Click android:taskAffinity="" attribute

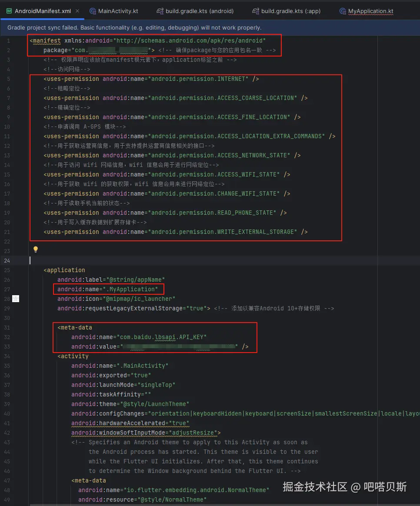click(x=111, y=394)
